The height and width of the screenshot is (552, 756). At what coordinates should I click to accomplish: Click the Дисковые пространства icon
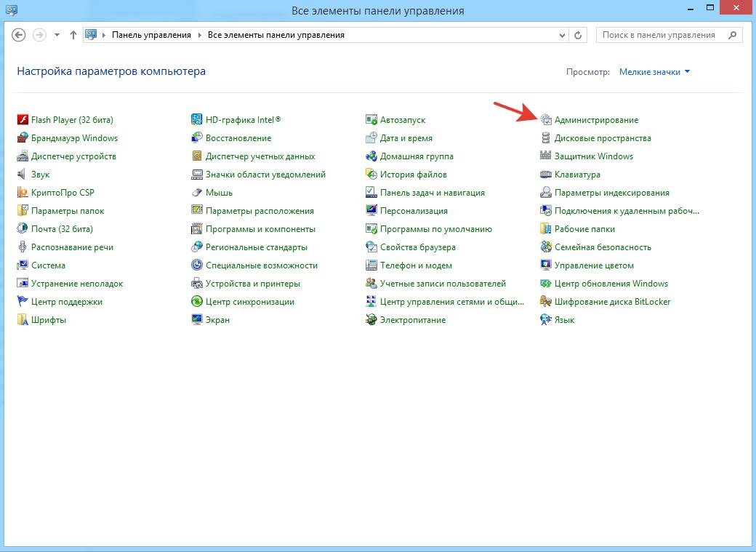pyautogui.click(x=546, y=138)
